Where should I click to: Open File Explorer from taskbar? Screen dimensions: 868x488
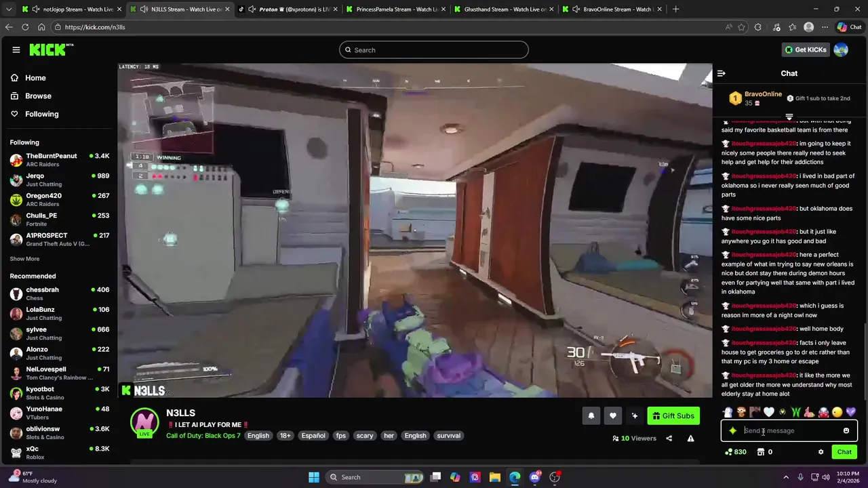pos(494,477)
